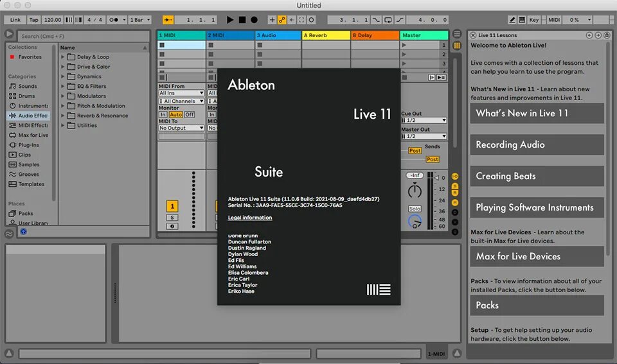
Task: Toggle Computer MIDI Keyboard icon
Action: (522, 20)
